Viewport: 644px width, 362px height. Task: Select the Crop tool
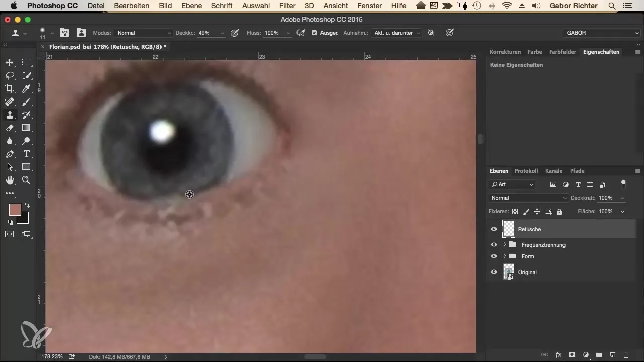10,89
